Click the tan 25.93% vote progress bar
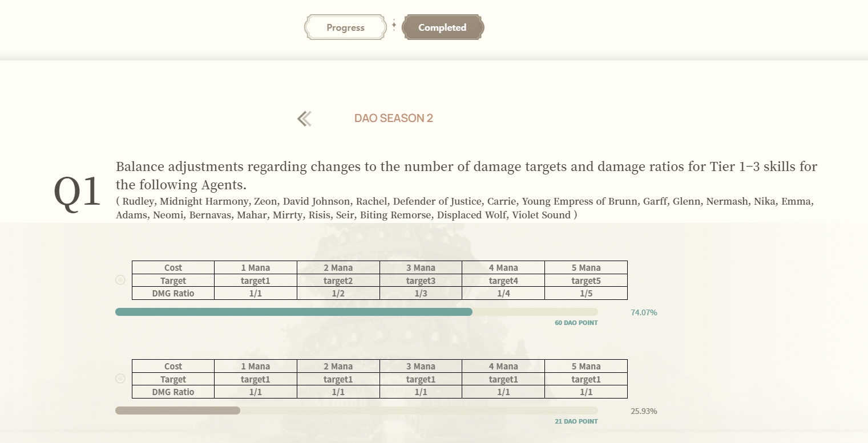This screenshot has width=868, height=443. pyautogui.click(x=177, y=411)
